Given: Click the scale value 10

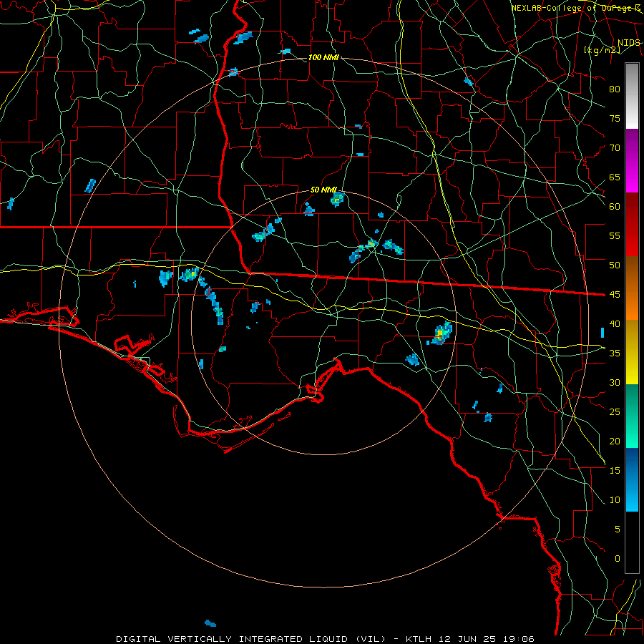Looking at the screenshot, I should click(615, 500).
